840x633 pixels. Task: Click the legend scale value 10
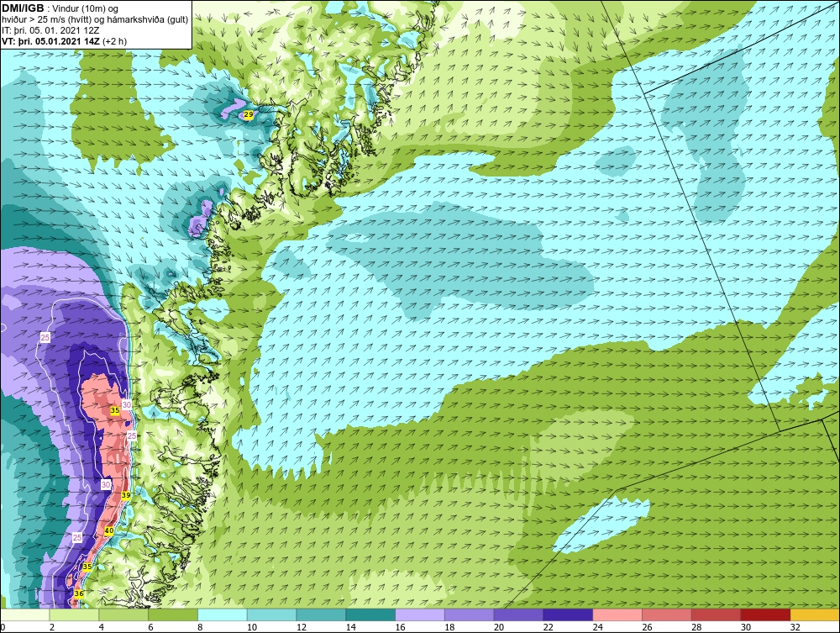(252, 627)
